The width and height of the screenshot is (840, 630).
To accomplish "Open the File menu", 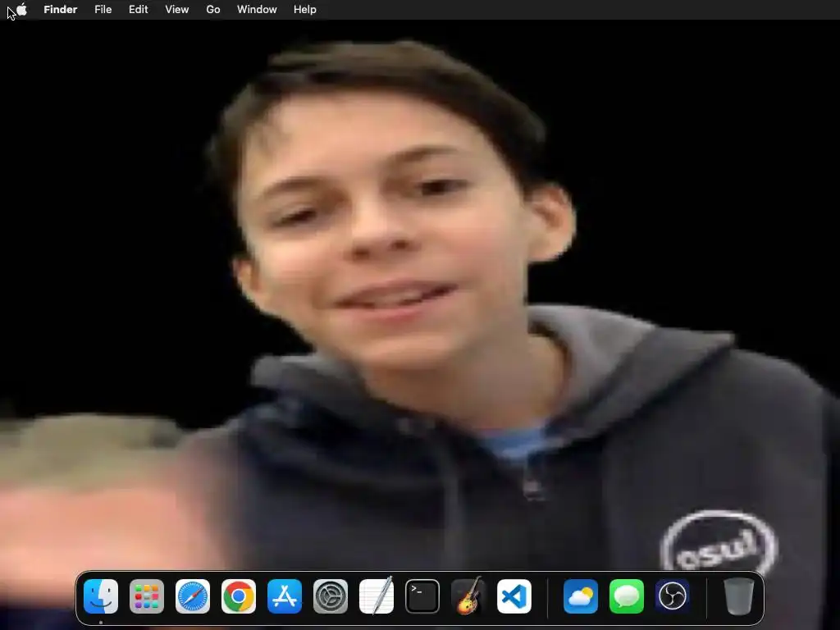I will 103,10.
